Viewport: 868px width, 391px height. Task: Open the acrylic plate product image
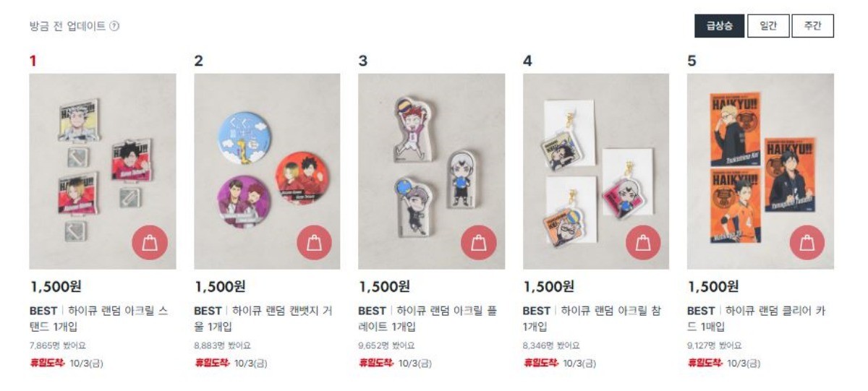431,171
